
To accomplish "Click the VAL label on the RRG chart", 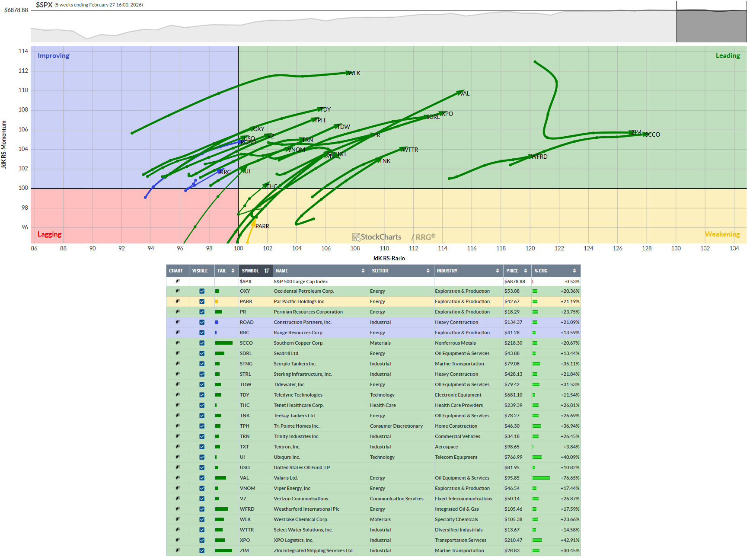I will 464,93.
